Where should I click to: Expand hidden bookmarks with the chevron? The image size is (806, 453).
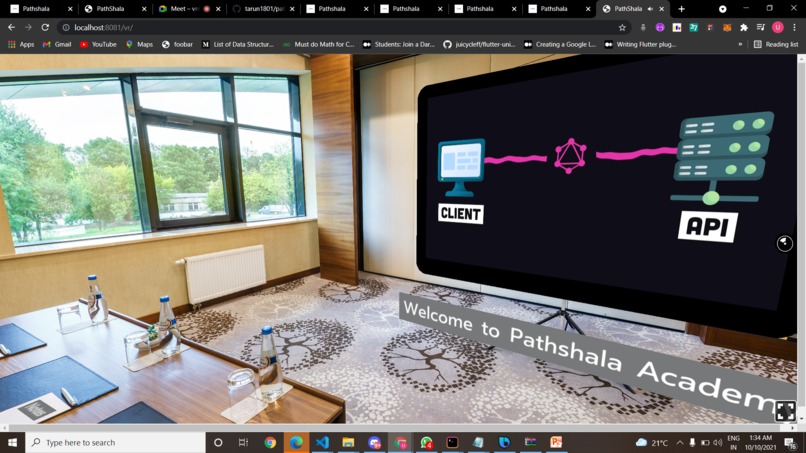tap(740, 44)
